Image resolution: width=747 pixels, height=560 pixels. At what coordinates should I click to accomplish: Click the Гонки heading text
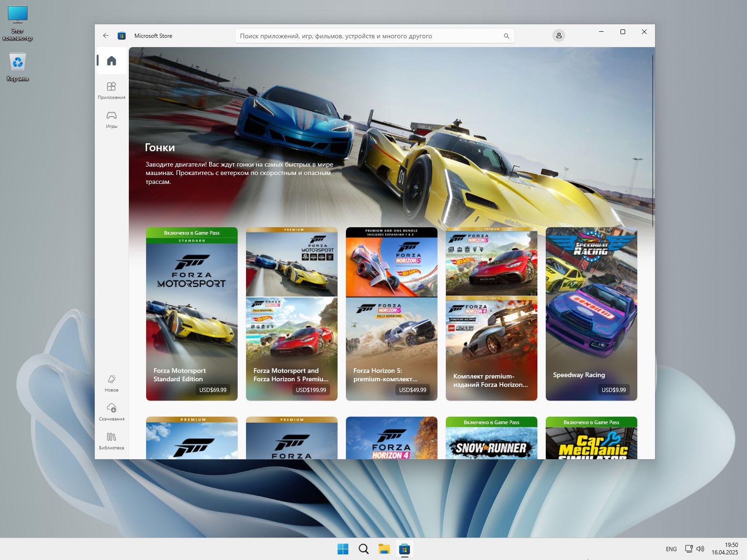click(x=160, y=147)
